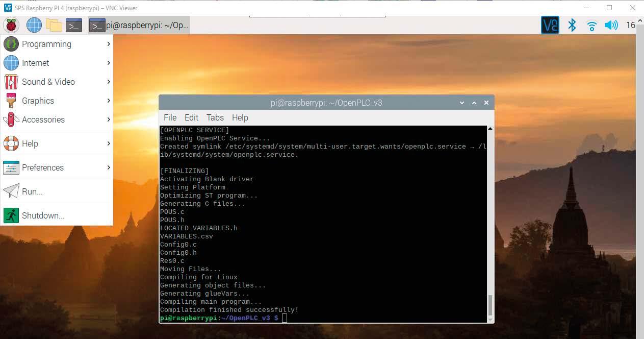Open the File Manager folder icon
The width and height of the screenshot is (644, 339).
(54, 25)
